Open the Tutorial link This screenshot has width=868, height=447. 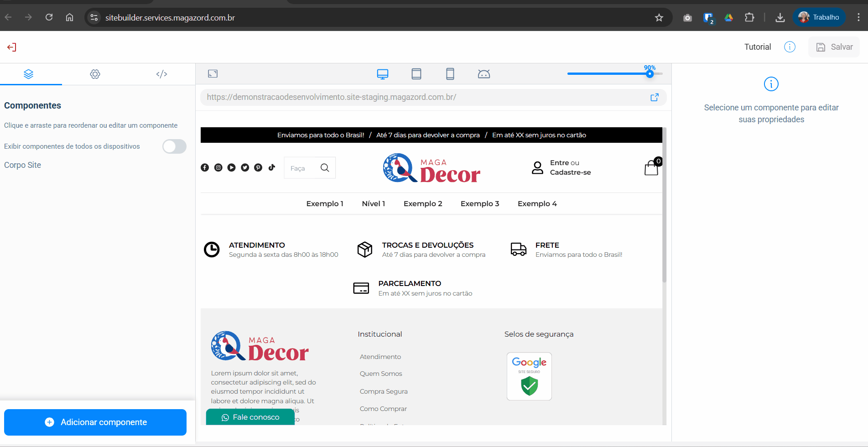[x=758, y=47]
